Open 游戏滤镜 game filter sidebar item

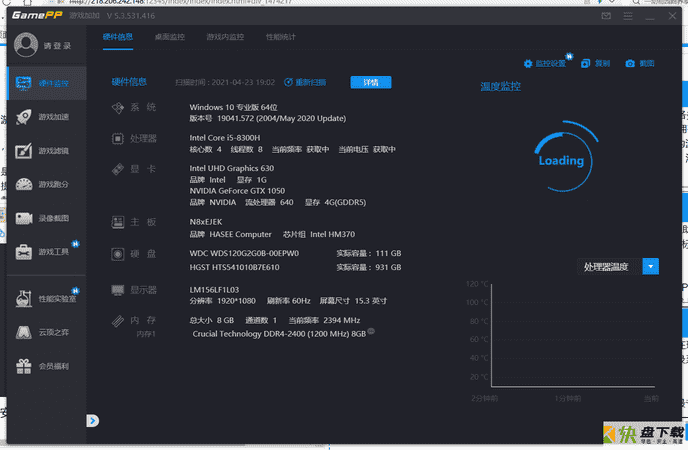click(47, 151)
